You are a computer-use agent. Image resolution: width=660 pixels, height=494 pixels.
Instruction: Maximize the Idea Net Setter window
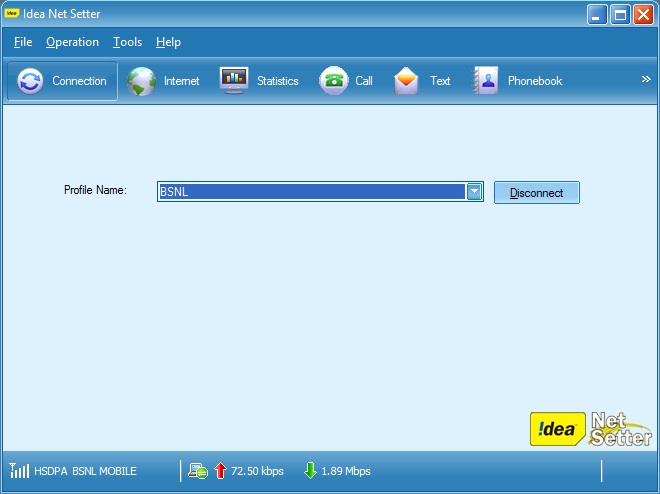(x=620, y=15)
